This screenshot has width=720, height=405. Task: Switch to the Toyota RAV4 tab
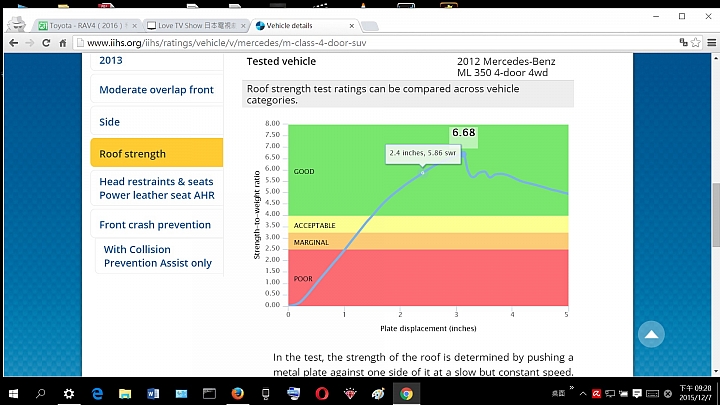click(85, 26)
